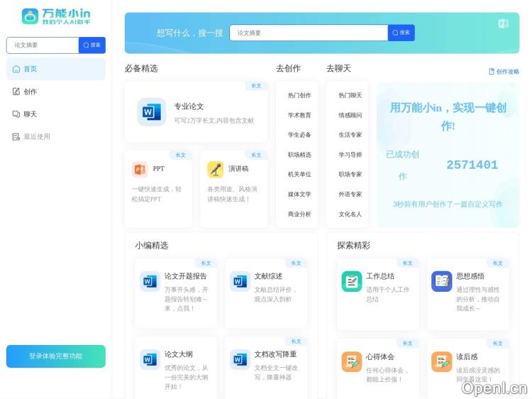Focus the sidebar 论文摘要 search field
The height and width of the screenshot is (399, 532).
(x=43, y=45)
